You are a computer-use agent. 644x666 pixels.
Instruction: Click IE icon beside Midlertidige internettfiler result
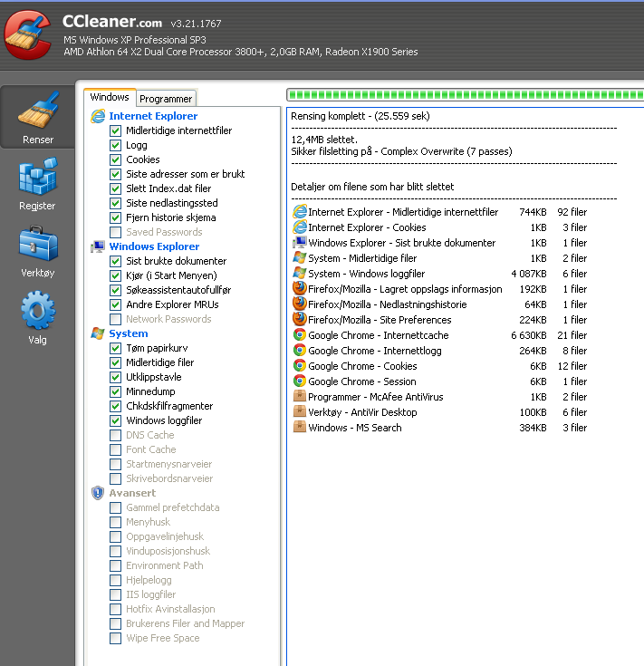tap(300, 211)
